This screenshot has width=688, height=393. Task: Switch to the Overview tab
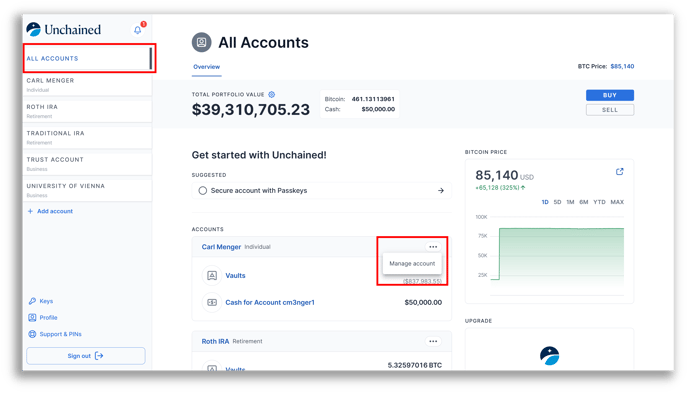click(207, 67)
